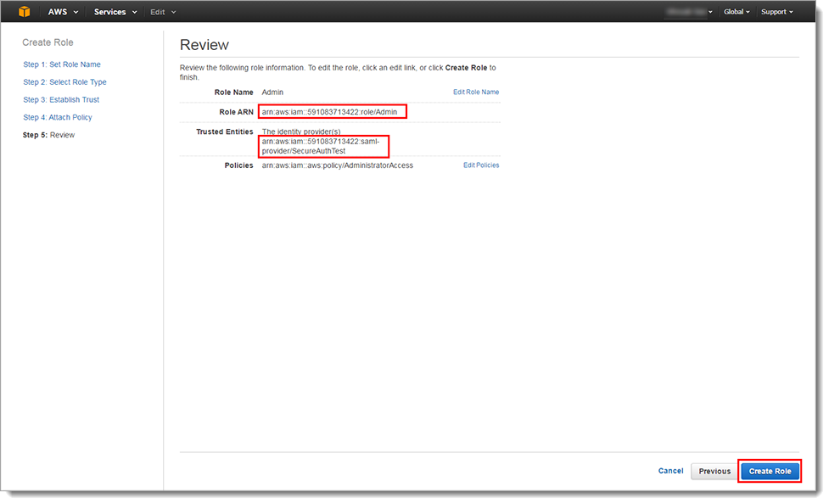Screen dimensions: 829x504
Task: Click the blue Create Role button
Action: [x=770, y=471]
